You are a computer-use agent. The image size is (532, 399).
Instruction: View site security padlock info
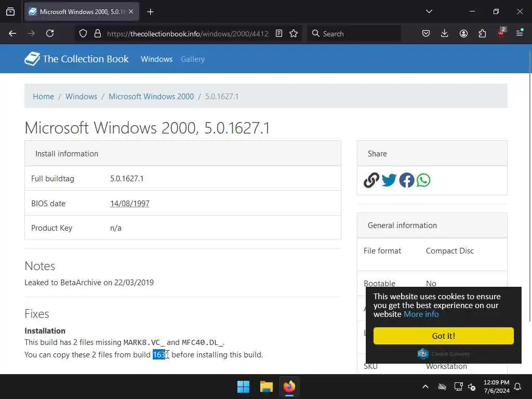[98, 33]
